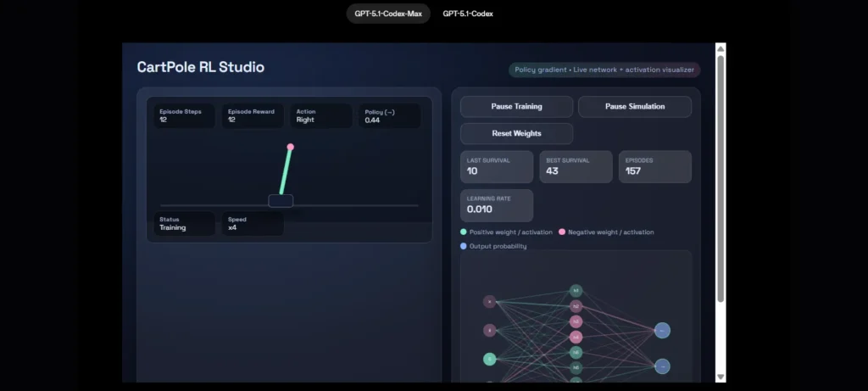This screenshot has height=391, width=868.
Task: Select the h2 hidden neuron node
Action: [x=576, y=305]
